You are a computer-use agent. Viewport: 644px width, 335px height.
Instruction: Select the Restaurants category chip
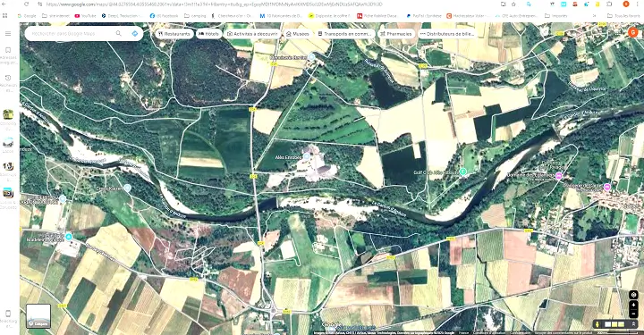coord(174,34)
